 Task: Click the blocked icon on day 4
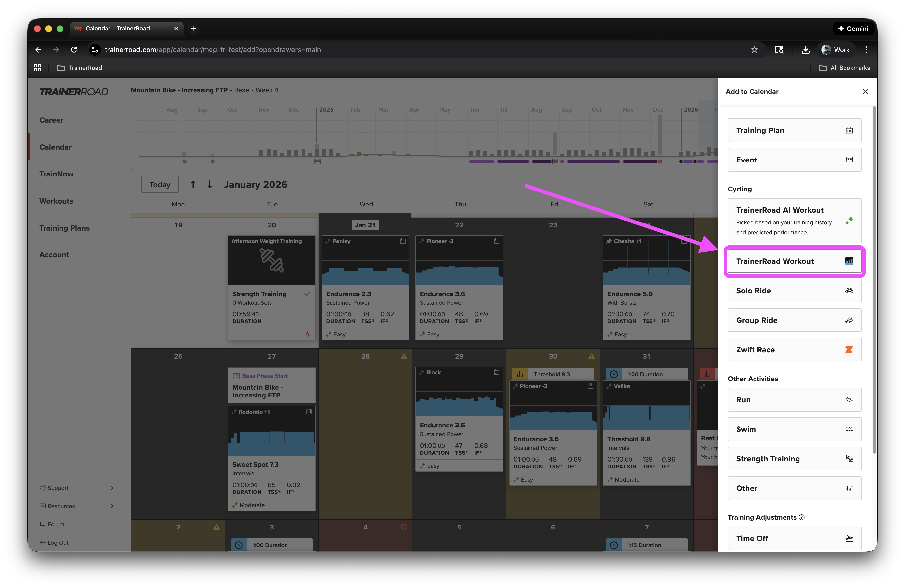pos(404,527)
